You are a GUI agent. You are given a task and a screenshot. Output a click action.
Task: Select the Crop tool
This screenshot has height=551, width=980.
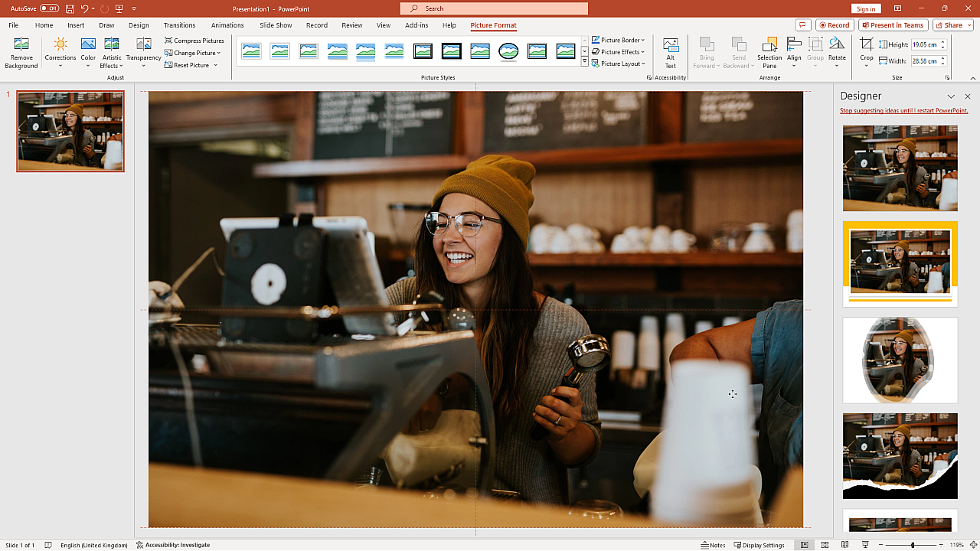[x=866, y=53]
